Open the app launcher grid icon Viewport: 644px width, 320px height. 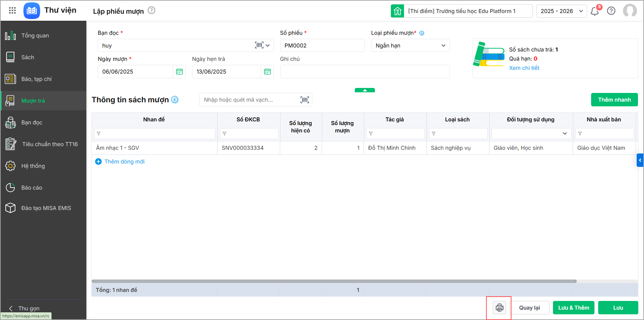pyautogui.click(x=12, y=10)
